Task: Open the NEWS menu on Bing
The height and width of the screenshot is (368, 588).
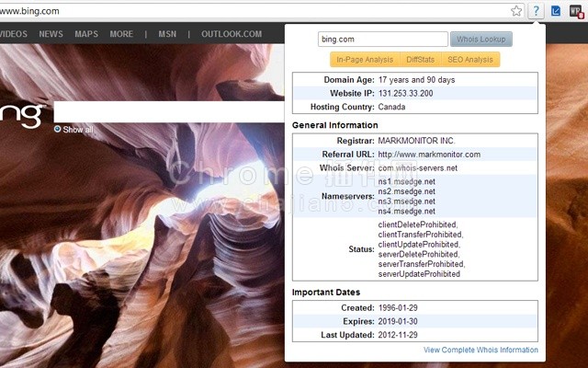Action: pos(51,34)
